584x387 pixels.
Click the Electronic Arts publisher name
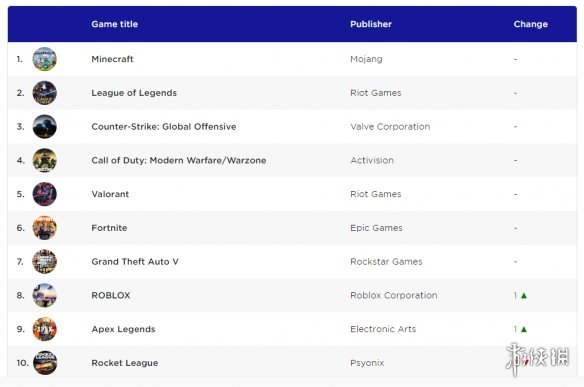point(383,329)
